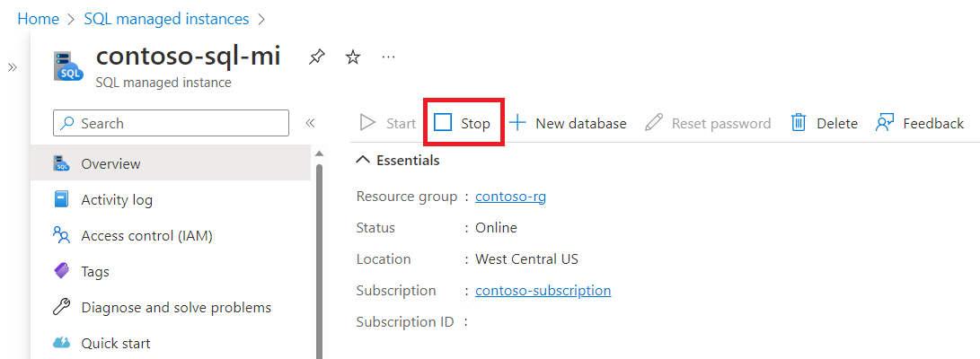Viewport: 980px width, 359px height.
Task: Collapse the sidebar menu with double chevron
Action: click(x=310, y=123)
